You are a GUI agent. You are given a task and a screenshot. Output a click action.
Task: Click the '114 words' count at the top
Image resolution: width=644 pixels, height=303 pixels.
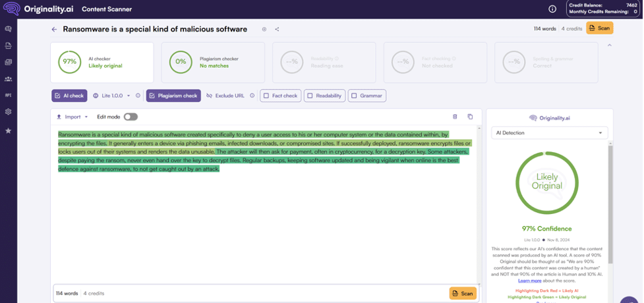pyautogui.click(x=545, y=29)
